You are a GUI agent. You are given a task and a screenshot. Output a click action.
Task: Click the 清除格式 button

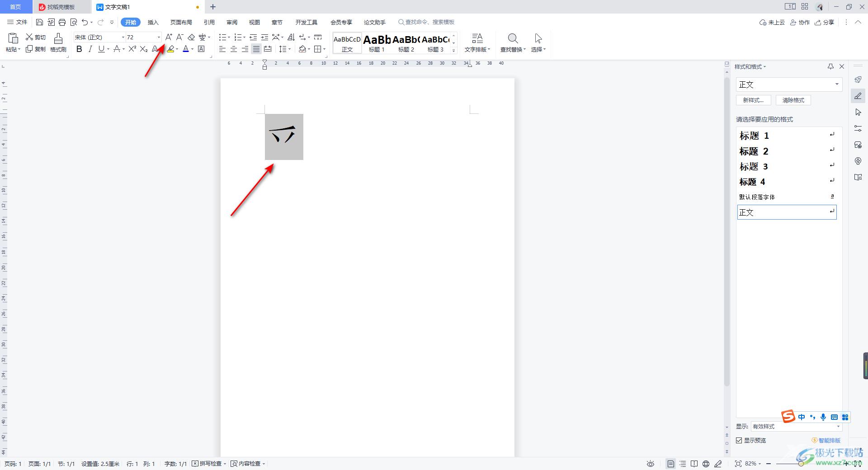793,100
